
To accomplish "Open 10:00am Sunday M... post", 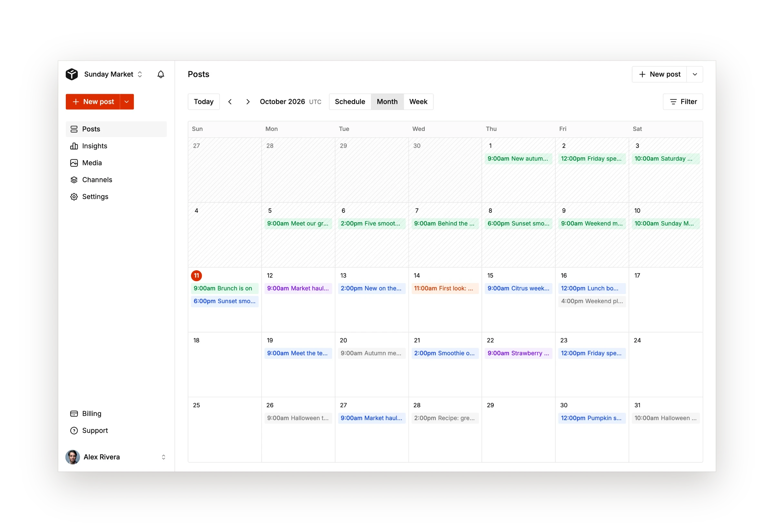I will [x=665, y=223].
